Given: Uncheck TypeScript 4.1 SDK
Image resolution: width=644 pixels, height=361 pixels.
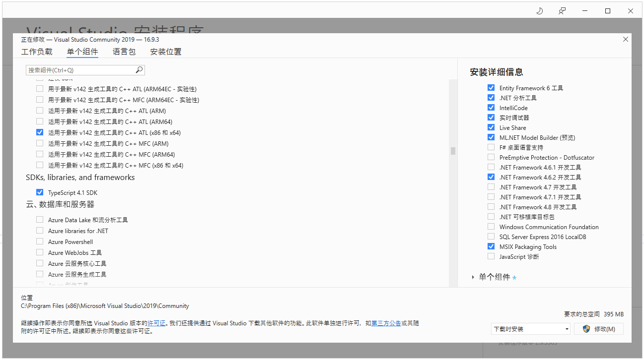Looking at the screenshot, I should point(40,192).
